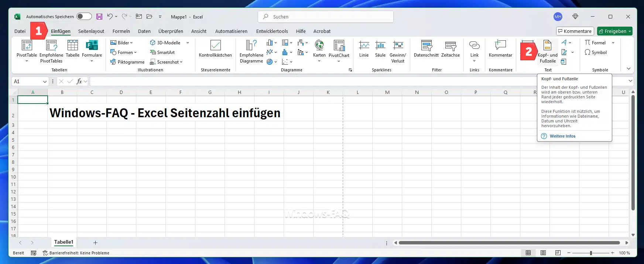
Task: Enable page break preview in status bar
Action: [558, 253]
